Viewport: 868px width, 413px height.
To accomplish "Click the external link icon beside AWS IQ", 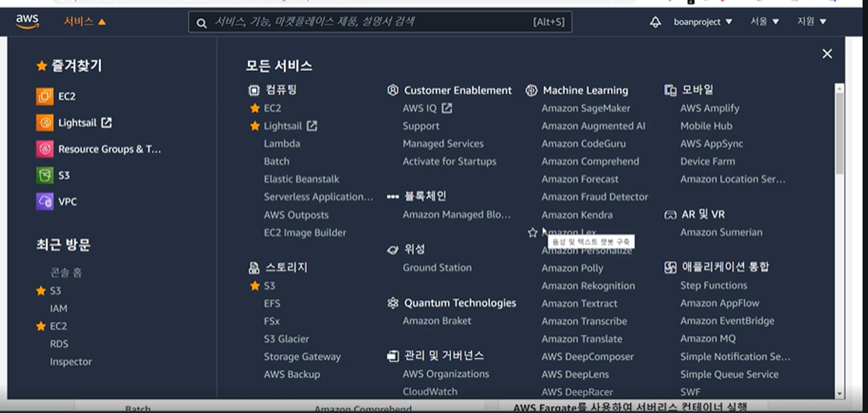I will coord(447,108).
